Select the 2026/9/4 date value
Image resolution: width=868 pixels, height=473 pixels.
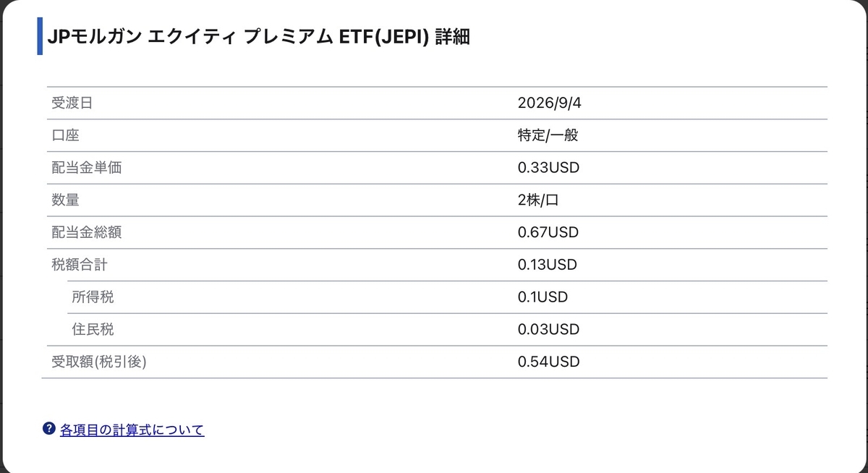(x=550, y=103)
